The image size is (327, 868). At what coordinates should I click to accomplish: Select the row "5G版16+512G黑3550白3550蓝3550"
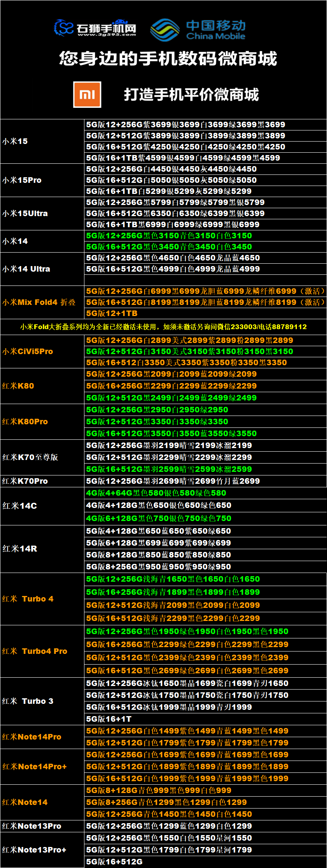[x=206, y=433]
